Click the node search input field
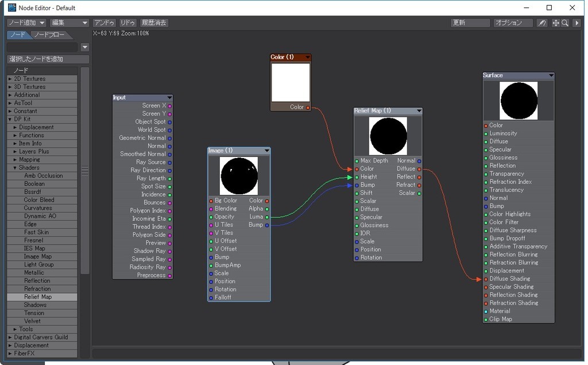The height and width of the screenshot is (365, 588). click(x=42, y=47)
